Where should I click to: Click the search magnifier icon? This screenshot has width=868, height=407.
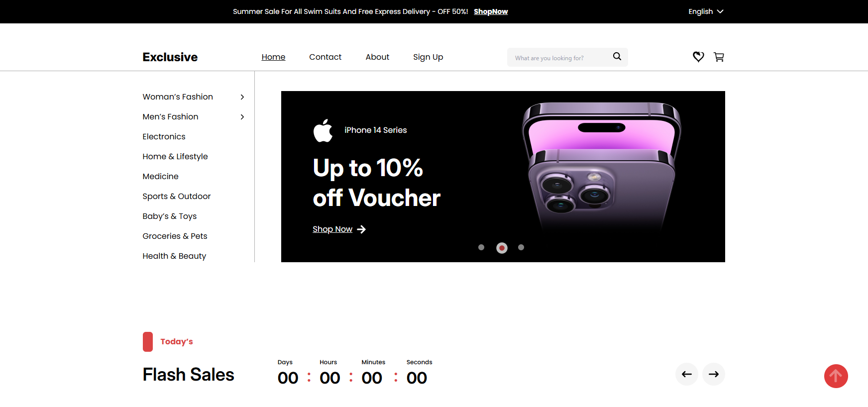coord(617,56)
